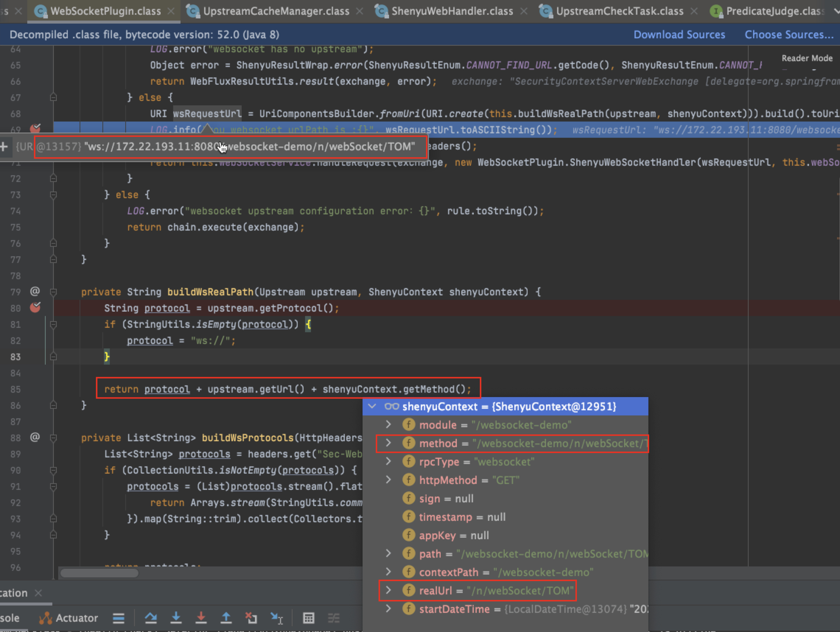Click the @ gutter icon on line 88

tap(35, 437)
